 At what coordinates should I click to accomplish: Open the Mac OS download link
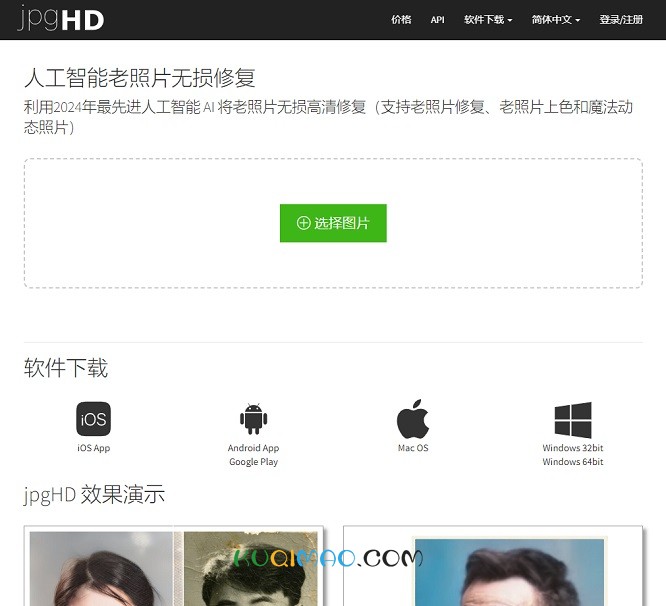click(x=413, y=448)
